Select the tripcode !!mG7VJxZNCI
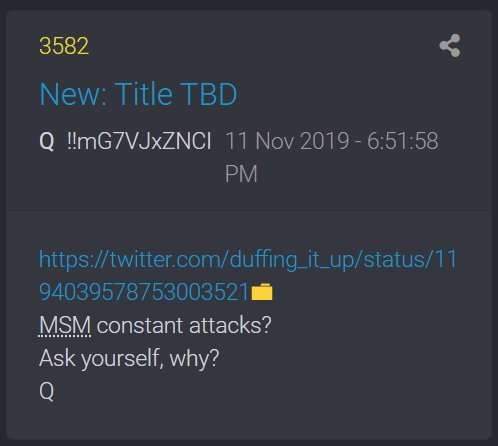The image size is (498, 446). pyautogui.click(x=139, y=141)
